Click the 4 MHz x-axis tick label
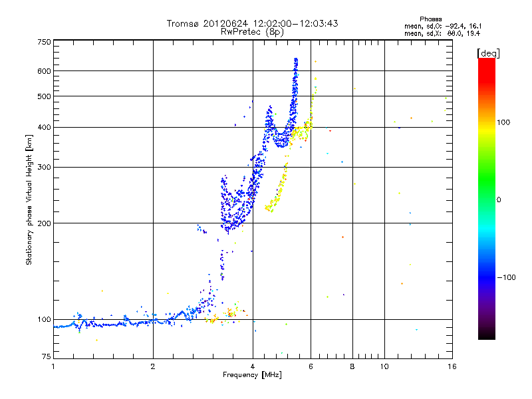The image size is (532, 399). click(253, 366)
